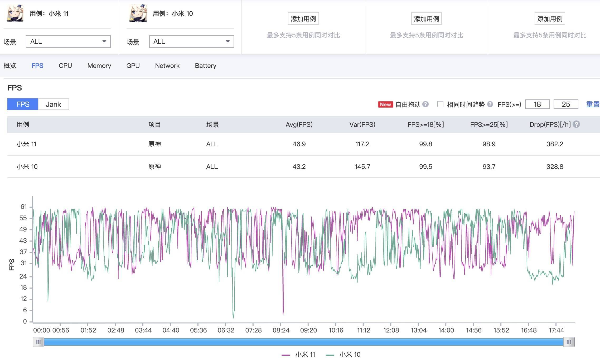This screenshot has height=363, width=600.
Task: Click the right handle of the time range slider
Action: click(569, 342)
